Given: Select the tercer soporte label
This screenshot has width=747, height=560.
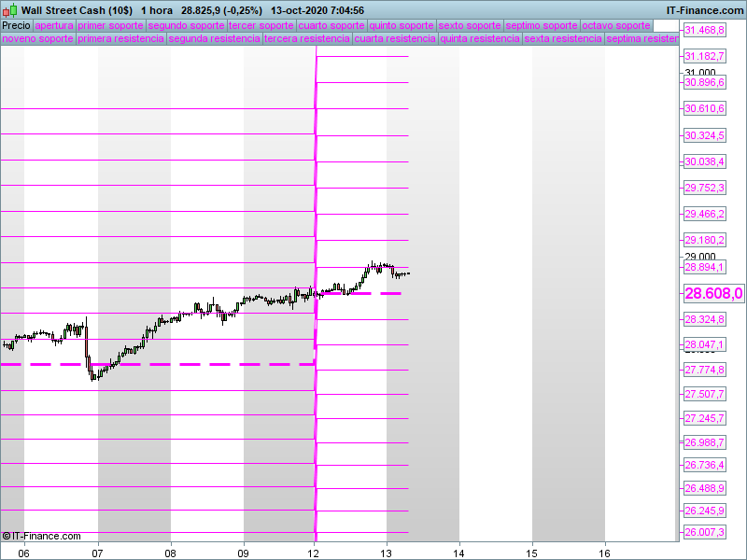Looking at the screenshot, I should pos(261,26).
